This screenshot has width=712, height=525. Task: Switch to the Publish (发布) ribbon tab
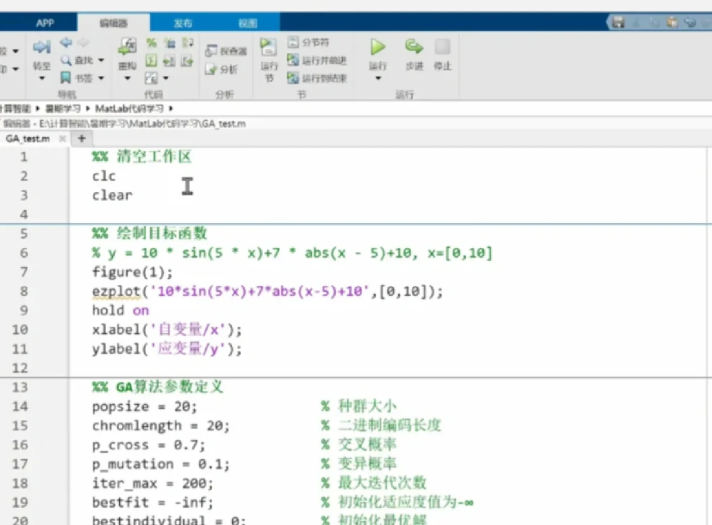coord(183,22)
